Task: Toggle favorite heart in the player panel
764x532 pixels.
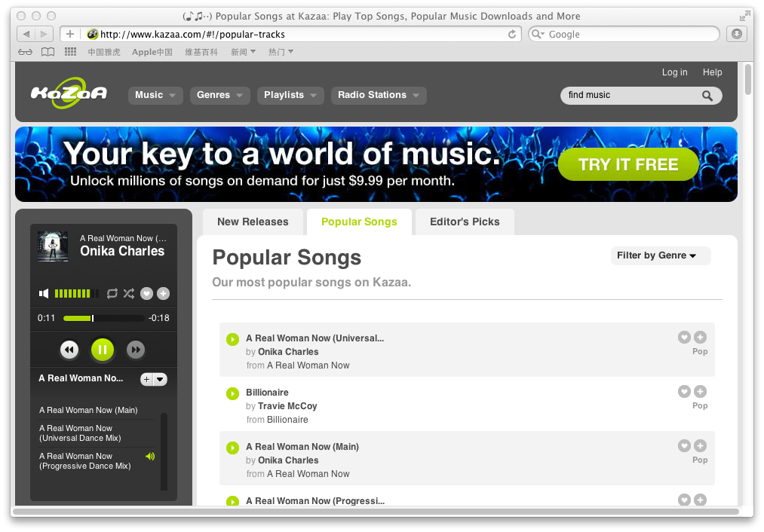Action: tap(147, 293)
